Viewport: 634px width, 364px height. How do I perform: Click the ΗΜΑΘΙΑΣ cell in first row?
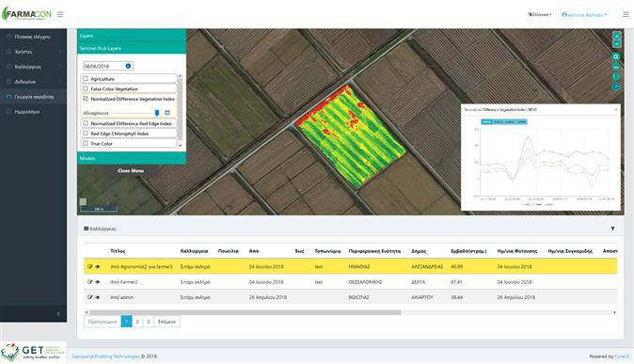tap(359, 267)
